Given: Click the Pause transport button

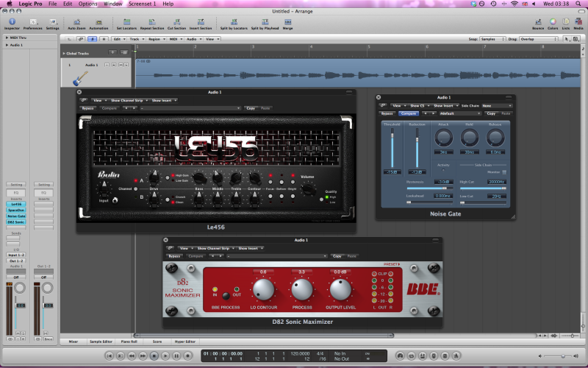Looking at the screenshot, I should coord(176,355).
